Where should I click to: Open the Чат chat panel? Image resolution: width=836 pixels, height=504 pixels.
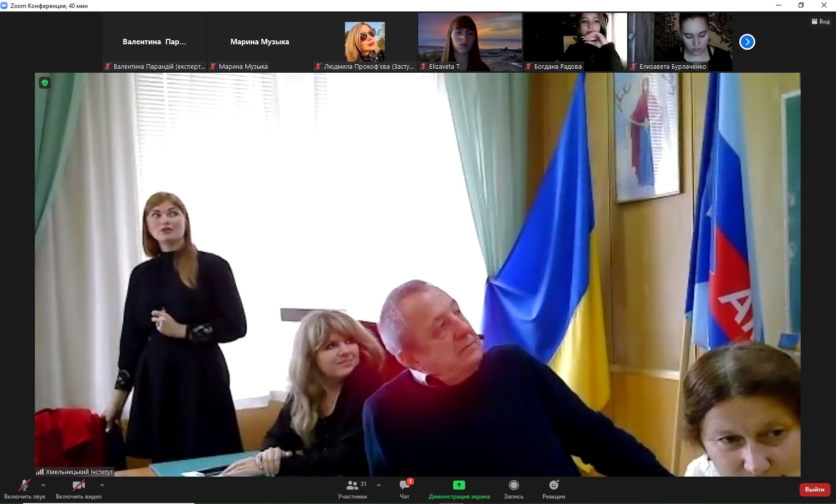pyautogui.click(x=405, y=490)
